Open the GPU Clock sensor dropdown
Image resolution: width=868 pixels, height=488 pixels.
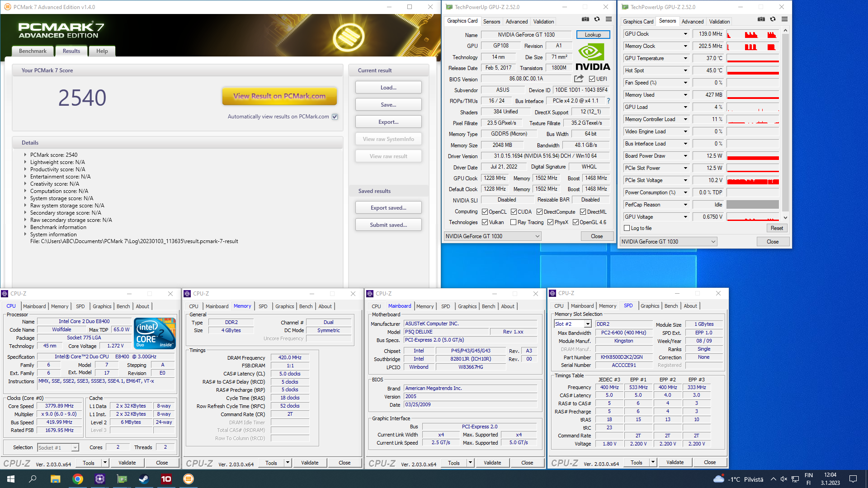click(685, 34)
